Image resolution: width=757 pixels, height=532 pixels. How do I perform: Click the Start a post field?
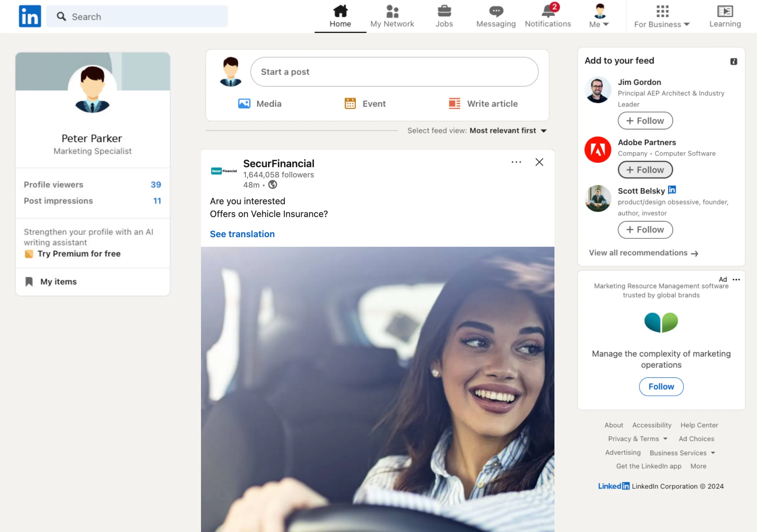pos(394,72)
